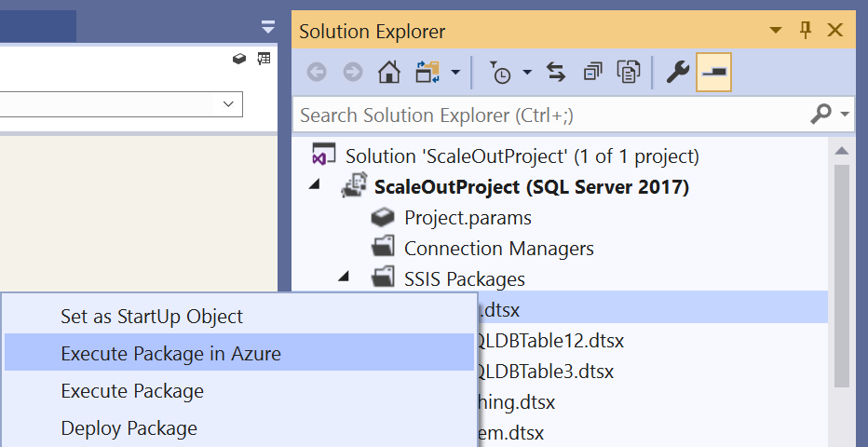Click the Show All Files icon
The image size is (868, 447).
[x=629, y=72]
